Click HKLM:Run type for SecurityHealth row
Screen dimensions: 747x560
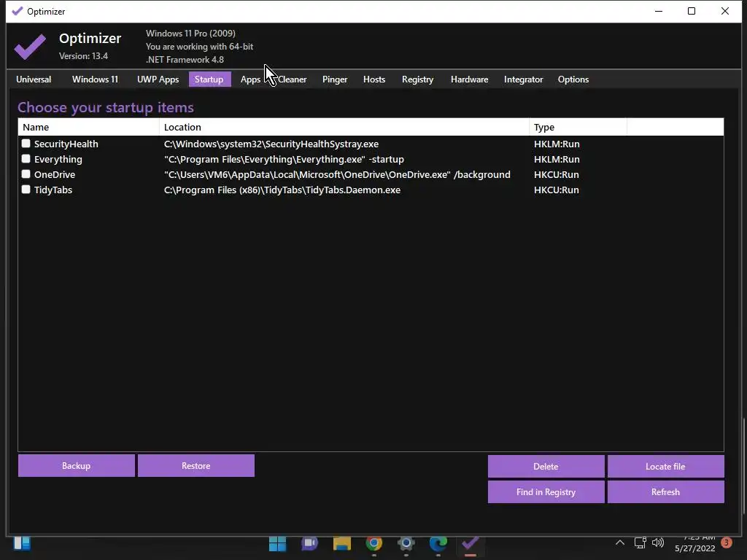(x=557, y=144)
